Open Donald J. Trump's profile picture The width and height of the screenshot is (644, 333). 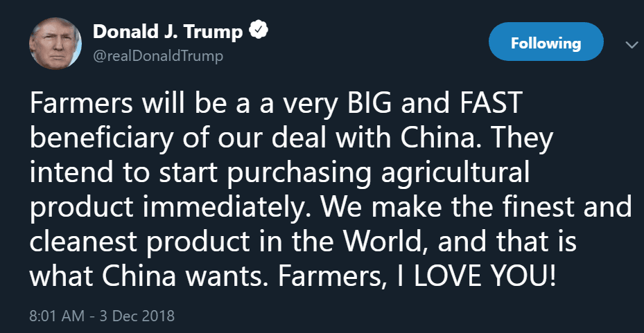(x=52, y=44)
